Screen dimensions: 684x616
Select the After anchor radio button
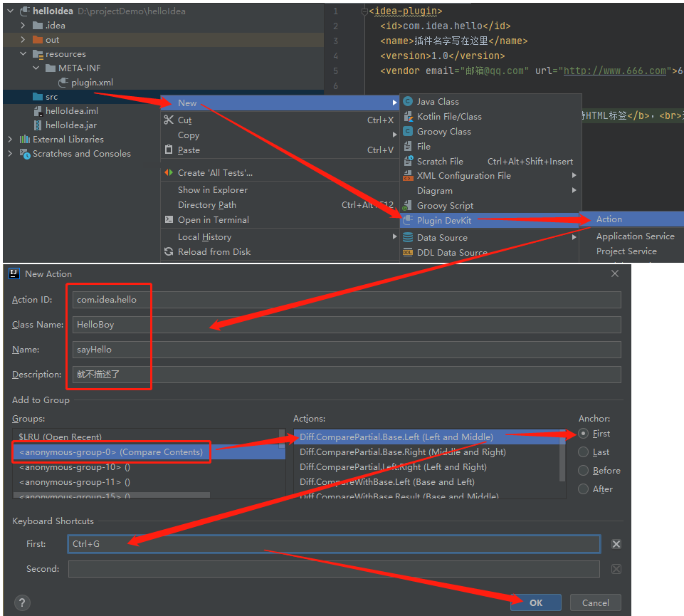pyautogui.click(x=583, y=489)
